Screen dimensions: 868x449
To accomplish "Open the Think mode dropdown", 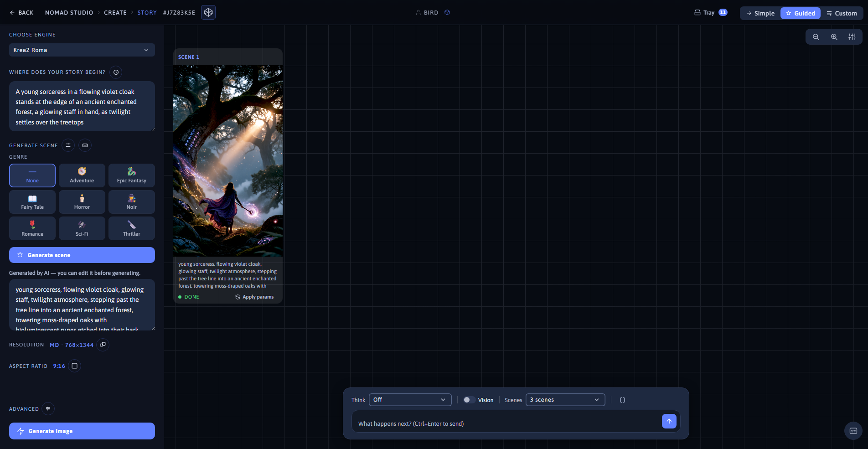I will coord(410,400).
